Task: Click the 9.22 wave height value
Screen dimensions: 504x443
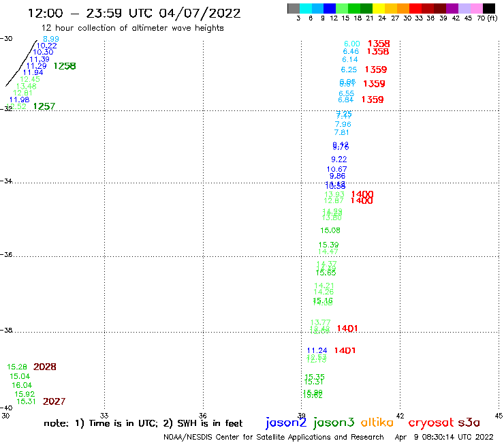Action: [339, 159]
